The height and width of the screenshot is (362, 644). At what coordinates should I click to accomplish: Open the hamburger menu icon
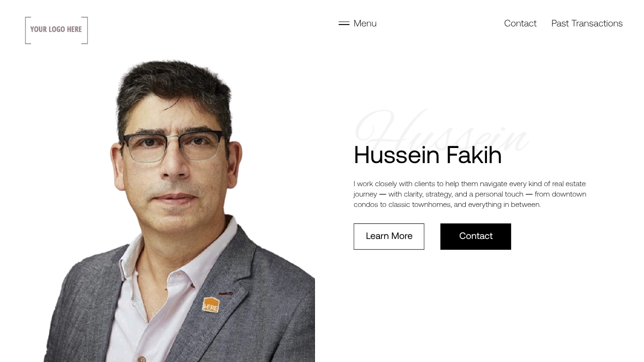[344, 24]
